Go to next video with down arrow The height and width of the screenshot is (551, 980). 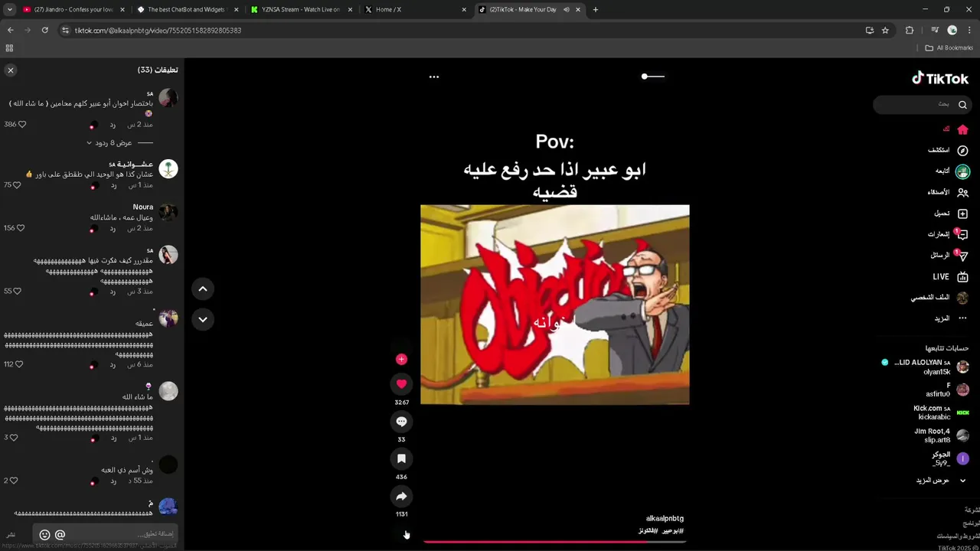click(203, 319)
